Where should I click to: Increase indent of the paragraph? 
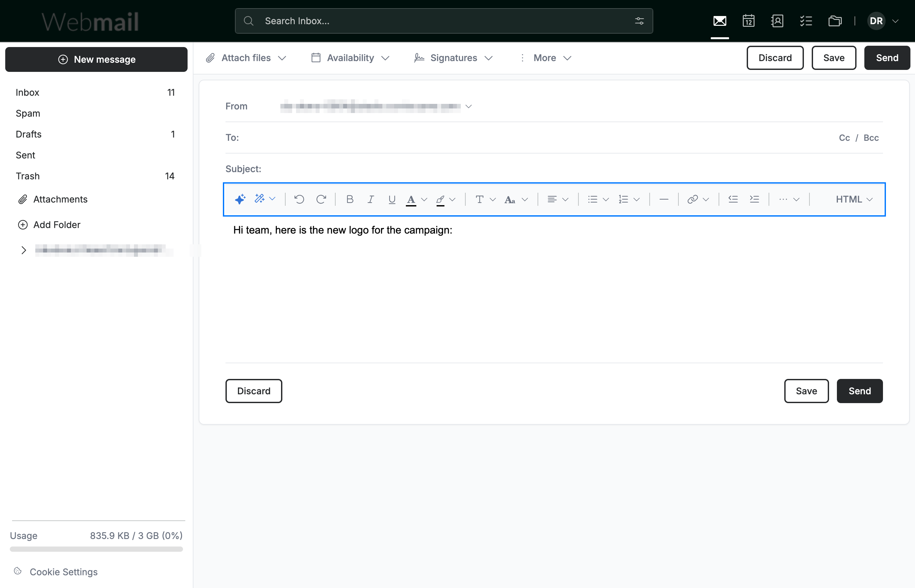754,199
